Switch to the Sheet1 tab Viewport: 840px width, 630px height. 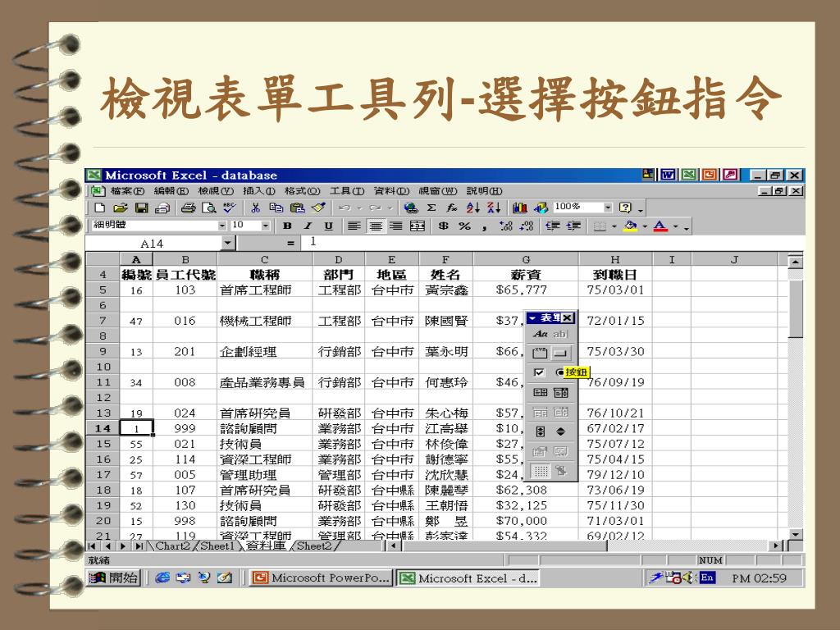(217, 546)
